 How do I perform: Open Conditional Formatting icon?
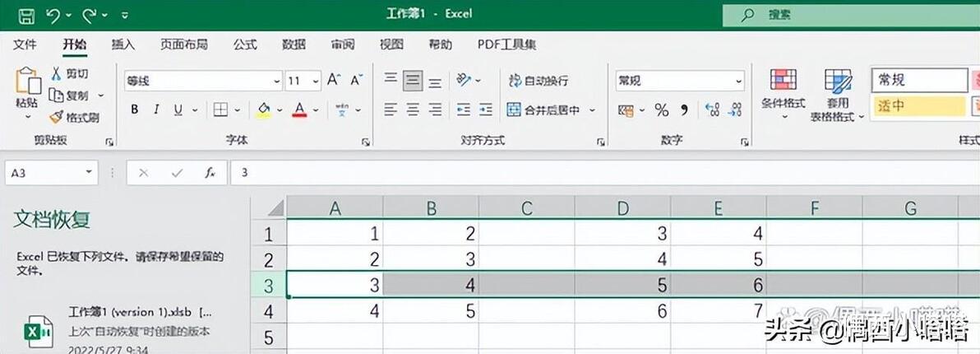click(784, 80)
